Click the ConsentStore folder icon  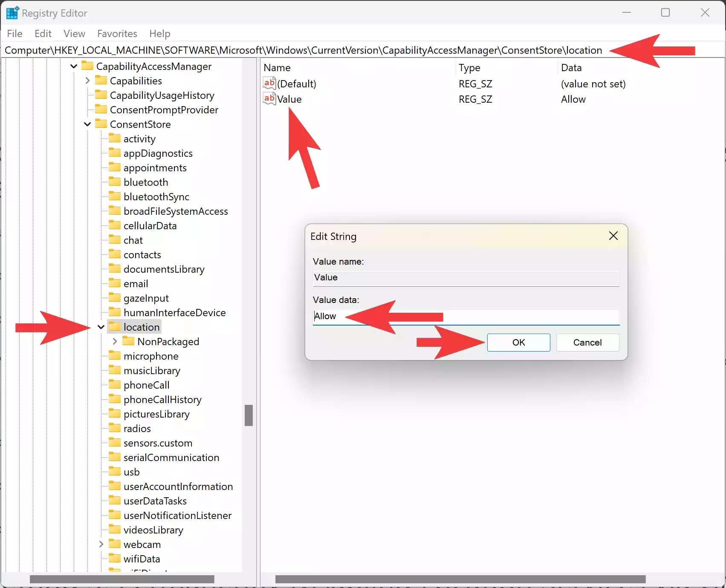pyautogui.click(x=101, y=124)
